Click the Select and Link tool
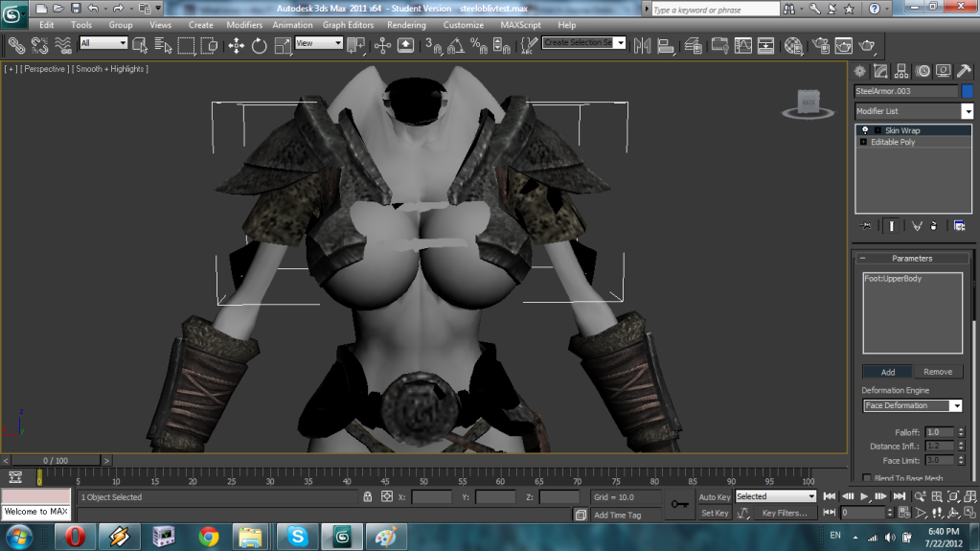Viewport: 980px width, 551px height. (x=17, y=46)
